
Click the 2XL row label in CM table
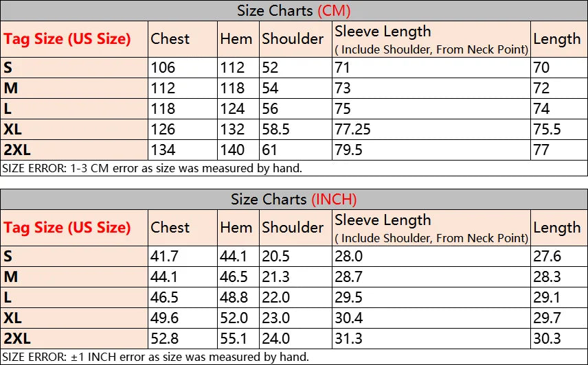coord(17,150)
